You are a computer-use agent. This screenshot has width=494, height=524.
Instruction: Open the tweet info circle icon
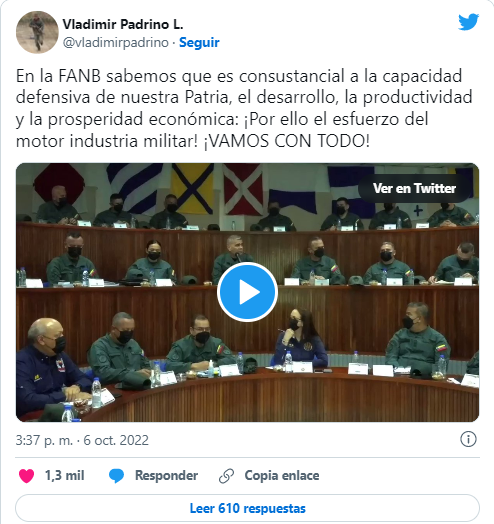pyautogui.click(x=468, y=439)
